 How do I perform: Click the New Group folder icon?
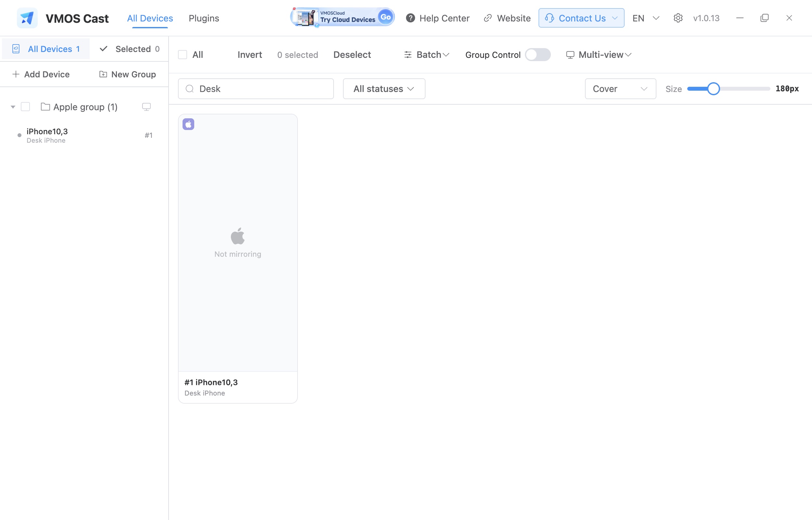[x=103, y=74]
